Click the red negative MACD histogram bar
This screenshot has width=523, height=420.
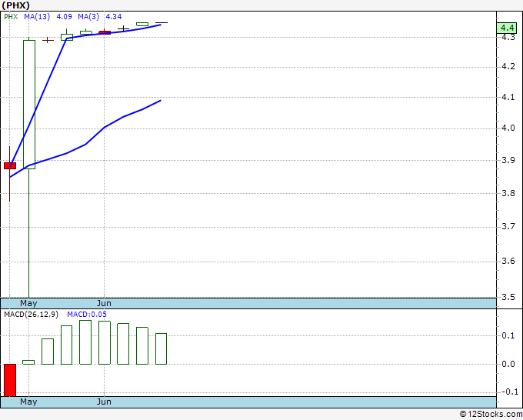point(10,380)
